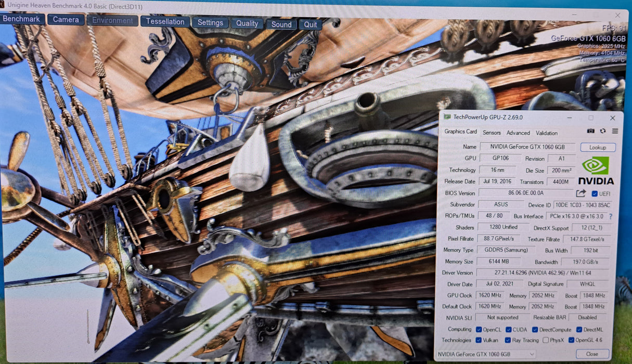Click the Revision value A1
This screenshot has width=632, height=364.
tap(561, 159)
